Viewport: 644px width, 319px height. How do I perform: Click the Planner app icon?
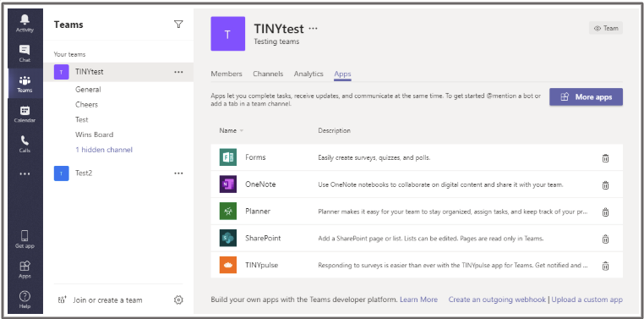pos(228,212)
